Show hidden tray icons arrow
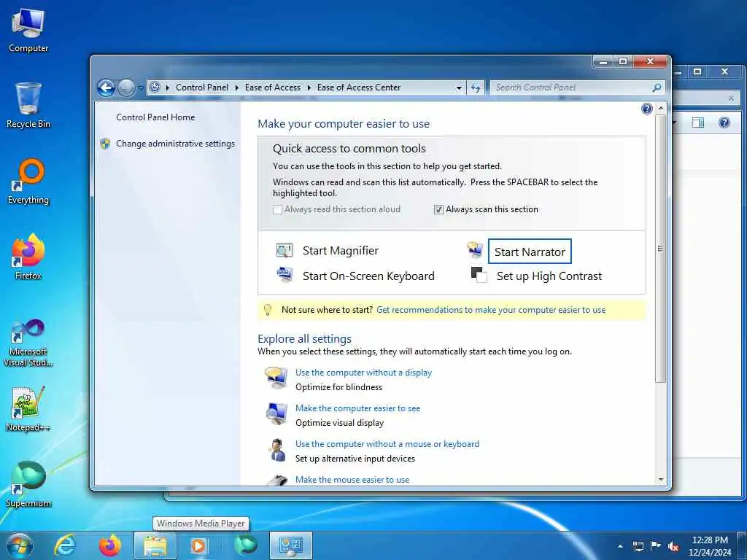Image resolution: width=747 pixels, height=560 pixels. pyautogui.click(x=620, y=546)
